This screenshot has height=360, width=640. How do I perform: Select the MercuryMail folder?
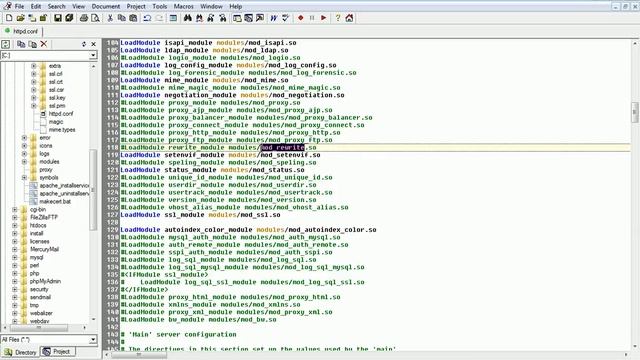click(x=44, y=249)
